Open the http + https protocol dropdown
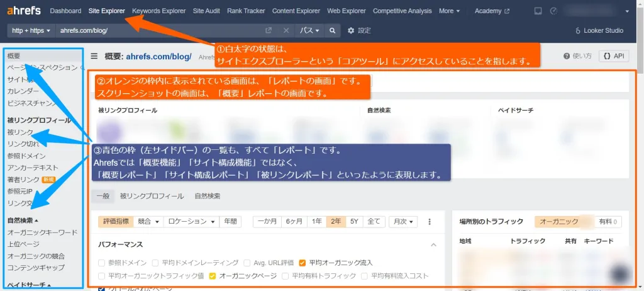 [31, 30]
